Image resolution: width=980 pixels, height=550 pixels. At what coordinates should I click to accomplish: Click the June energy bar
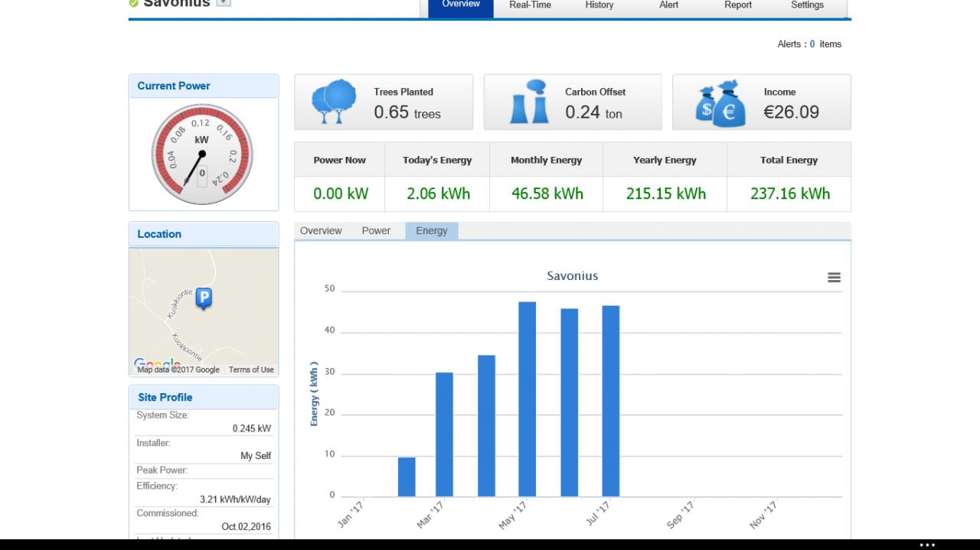pos(570,402)
